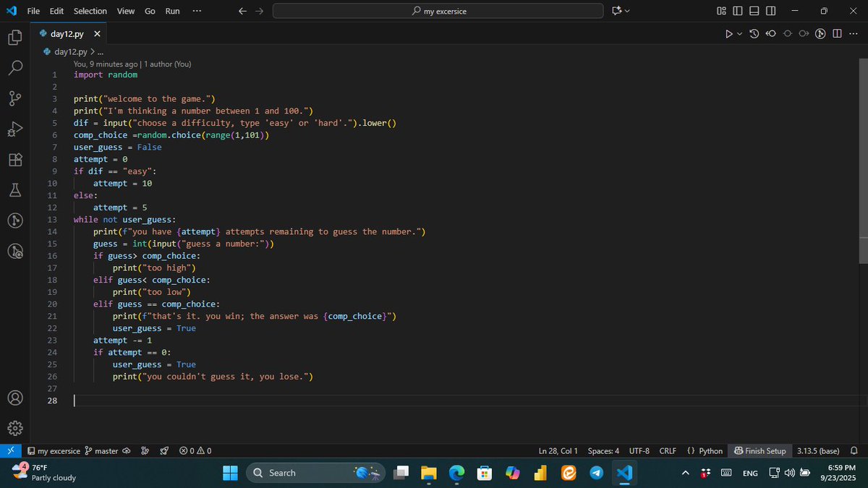Open Explorer view in activity bar
Viewport: 868px width, 488px height.
(x=14, y=36)
